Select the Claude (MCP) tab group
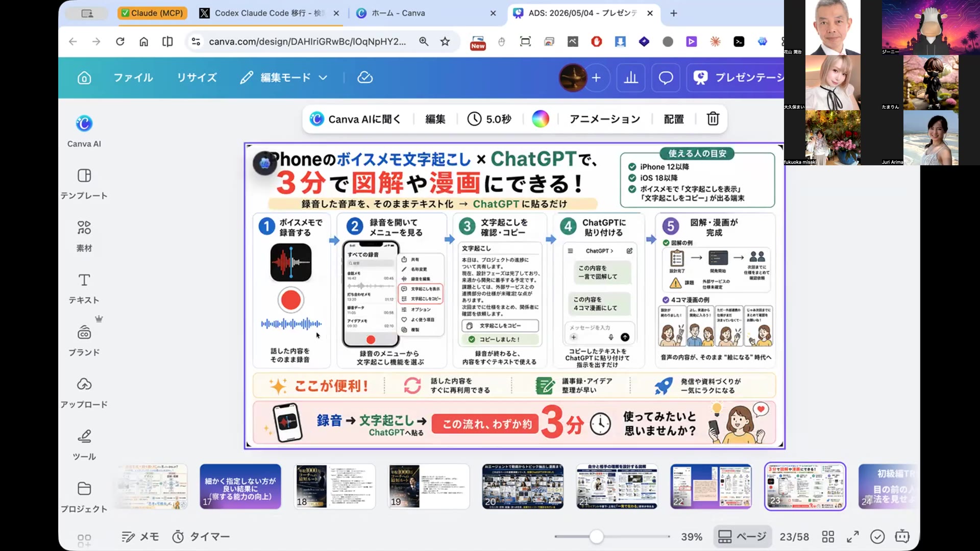The width and height of the screenshot is (980, 551). click(152, 13)
